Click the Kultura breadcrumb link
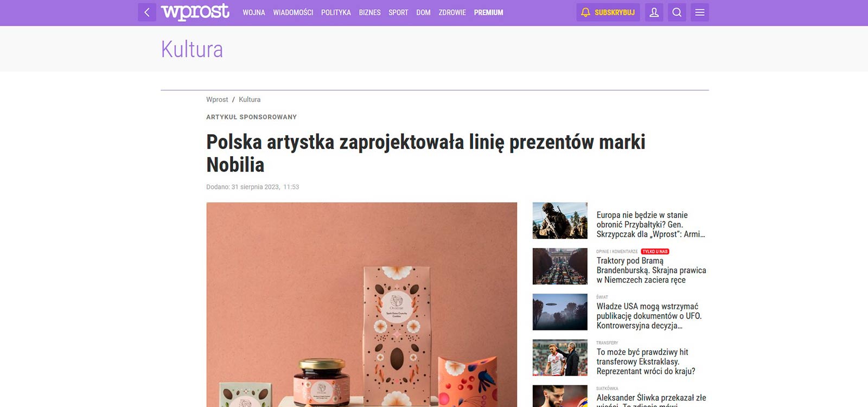Viewport: 868px width, 407px height. pyautogui.click(x=250, y=100)
